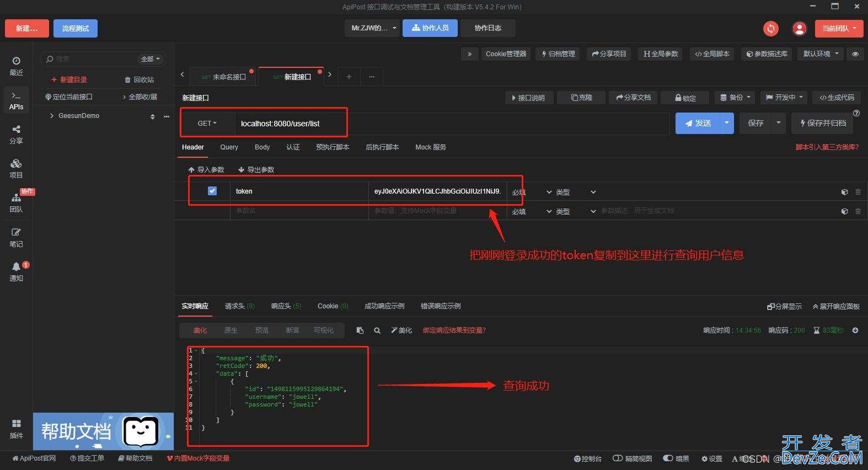Click the 绑定响应结果到变量 link

[454, 330]
